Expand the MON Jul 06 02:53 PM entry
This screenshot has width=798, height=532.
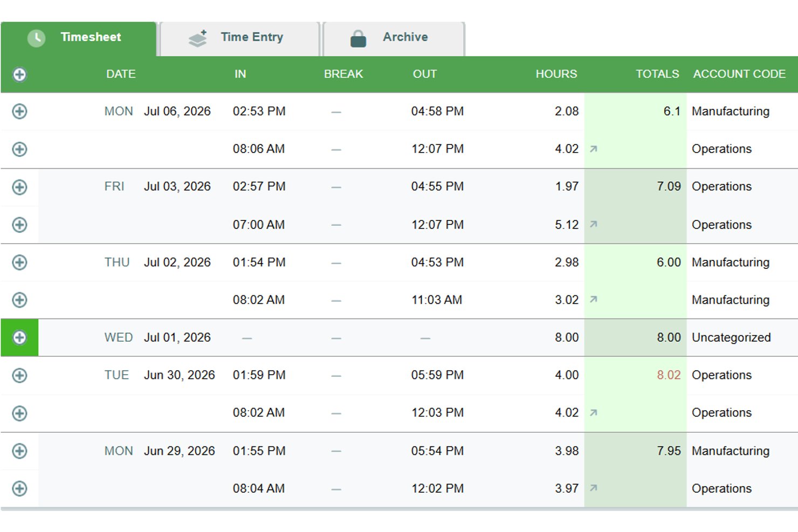[x=19, y=112]
